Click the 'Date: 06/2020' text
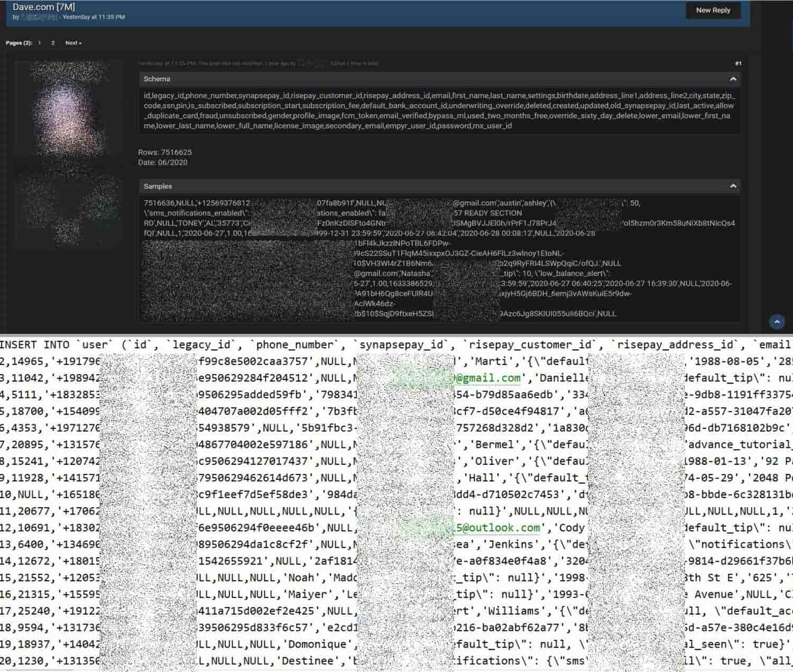 click(163, 162)
